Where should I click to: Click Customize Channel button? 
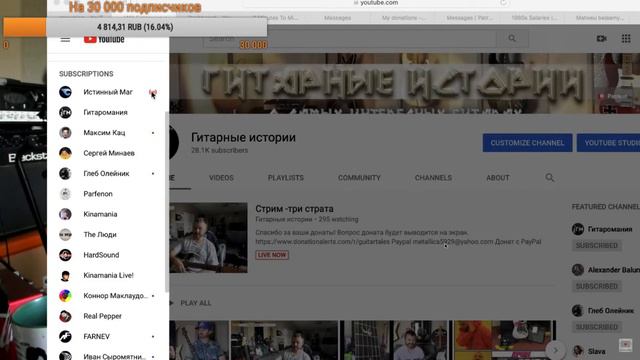click(527, 143)
